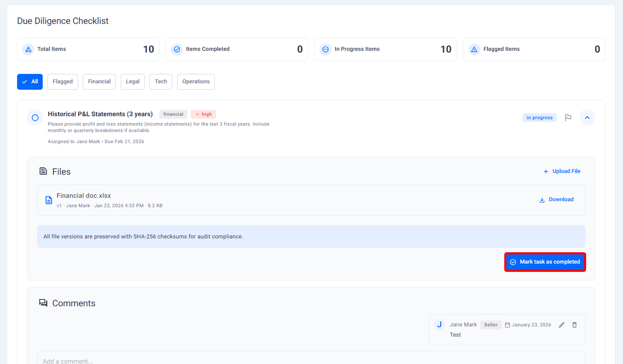Image resolution: width=623 pixels, height=364 pixels.
Task: Delete Jane Mark's comment with trash icon
Action: [574, 325]
